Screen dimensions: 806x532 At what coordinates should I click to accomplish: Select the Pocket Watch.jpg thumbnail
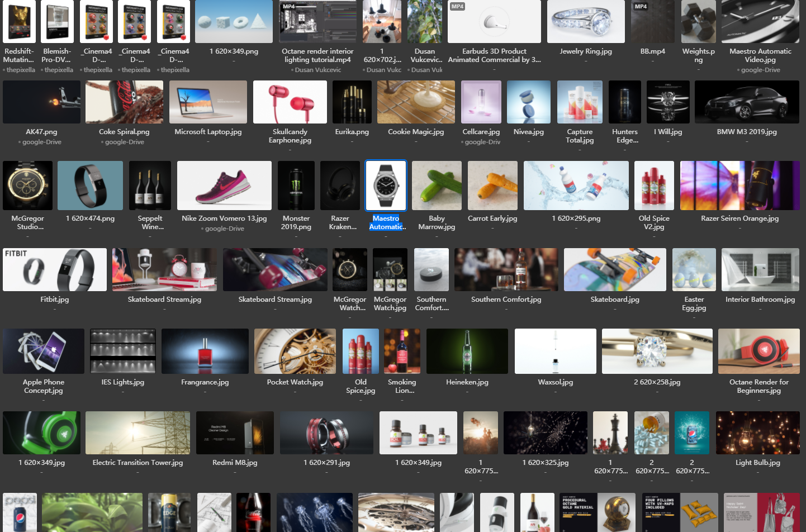point(295,351)
